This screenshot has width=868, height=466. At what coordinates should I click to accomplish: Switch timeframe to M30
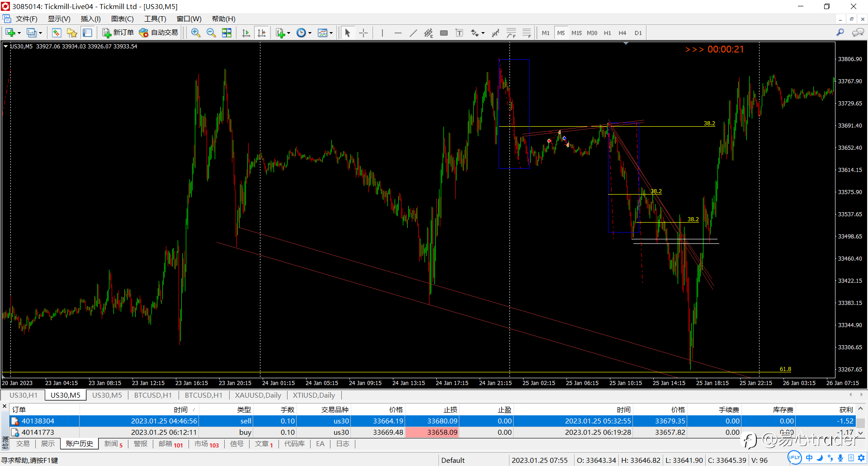(592, 33)
